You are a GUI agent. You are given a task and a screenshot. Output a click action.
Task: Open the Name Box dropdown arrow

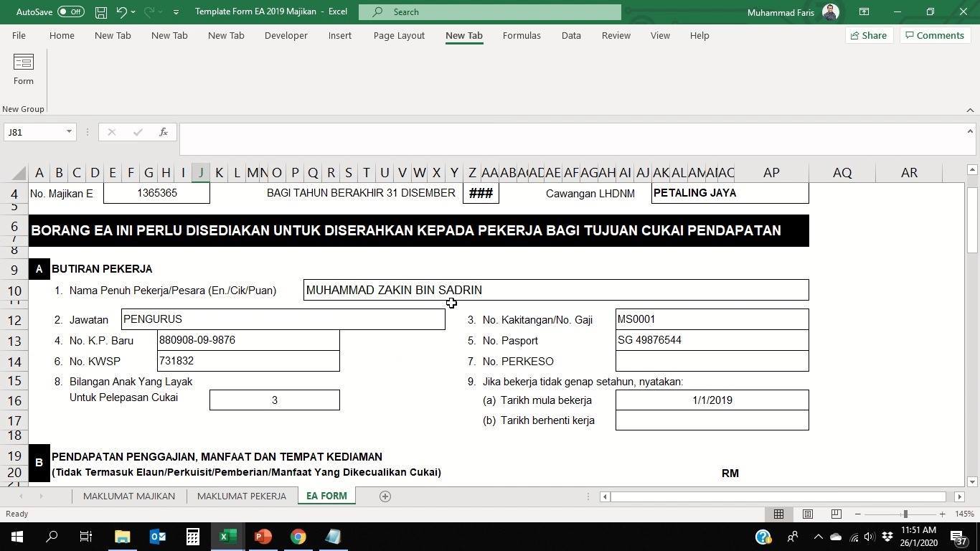point(69,132)
